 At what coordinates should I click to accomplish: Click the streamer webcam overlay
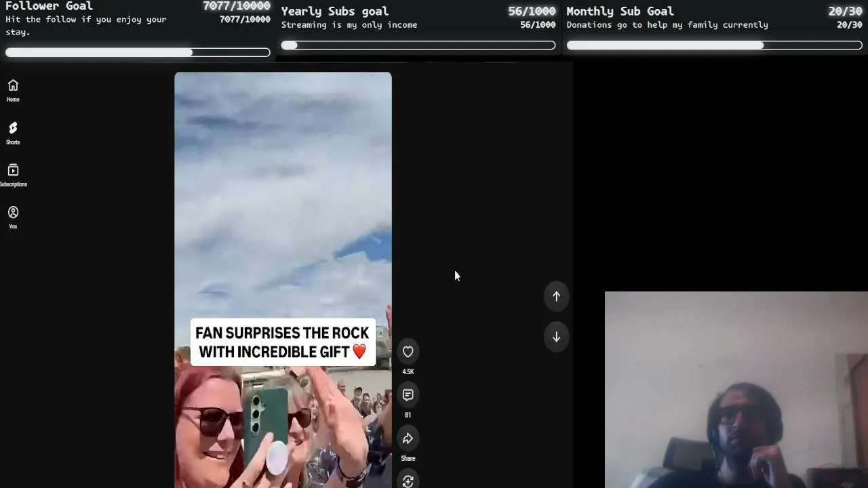coord(736,390)
